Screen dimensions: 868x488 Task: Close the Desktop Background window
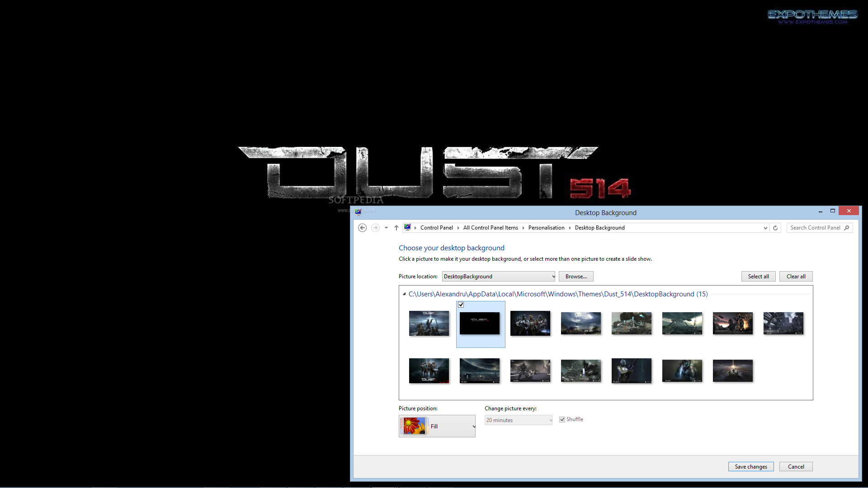click(x=849, y=211)
